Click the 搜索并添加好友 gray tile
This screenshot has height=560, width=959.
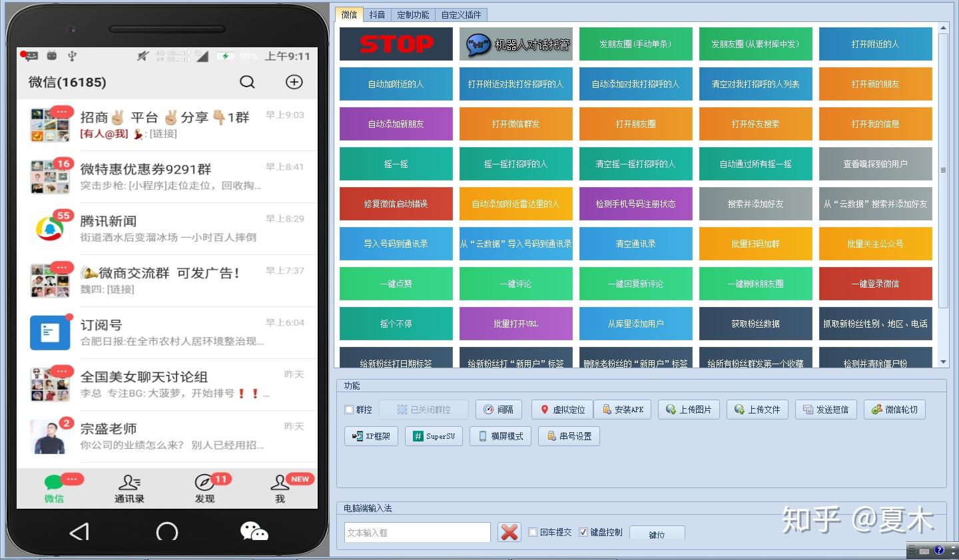[x=756, y=204]
